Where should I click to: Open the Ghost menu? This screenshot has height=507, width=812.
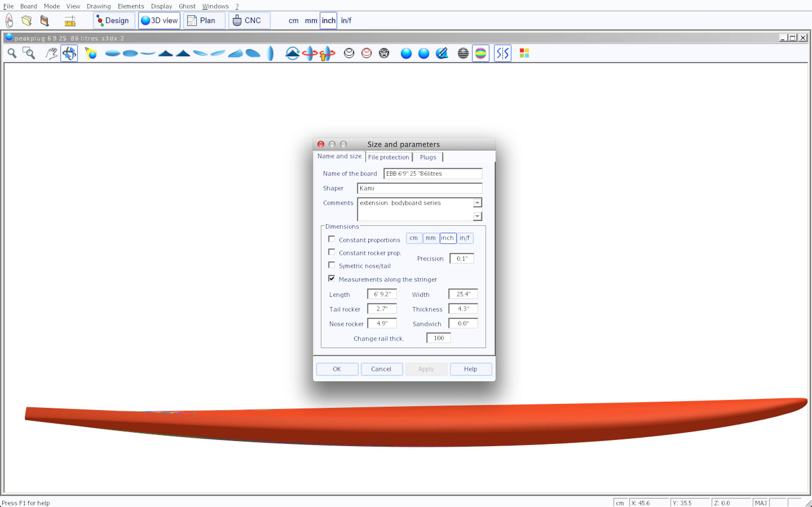[x=187, y=6]
